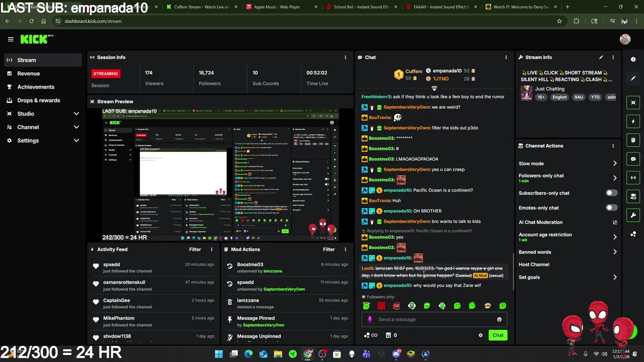Click the info circle icon in right rail

point(633,59)
